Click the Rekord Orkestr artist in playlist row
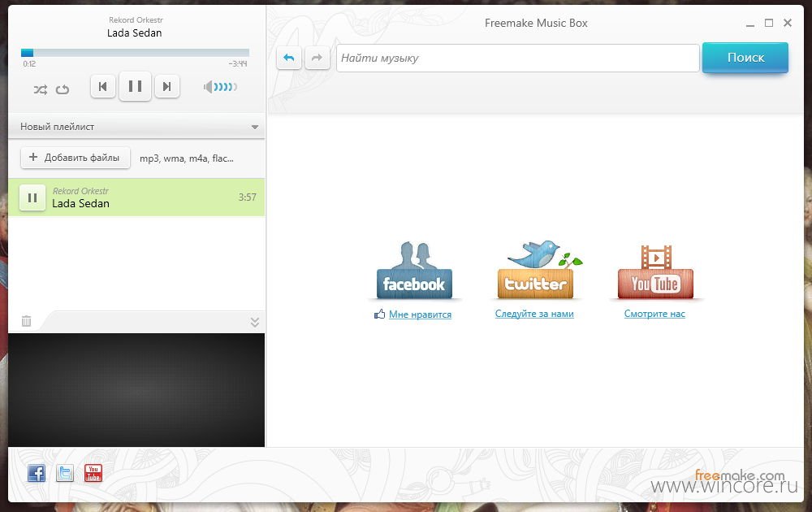The image size is (812, 512). [x=80, y=191]
